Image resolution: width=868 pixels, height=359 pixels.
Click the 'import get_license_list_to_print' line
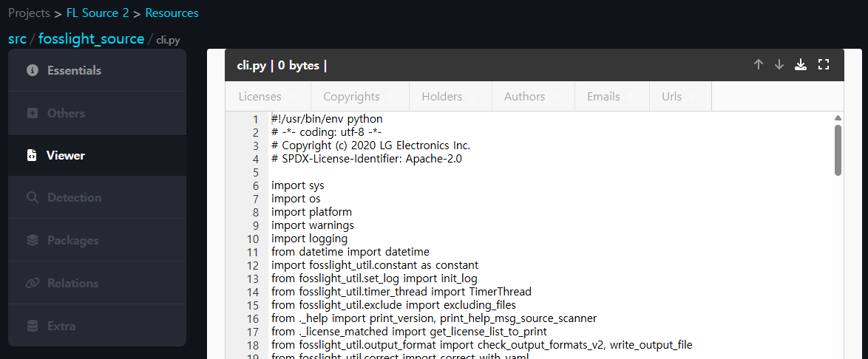pos(409,332)
